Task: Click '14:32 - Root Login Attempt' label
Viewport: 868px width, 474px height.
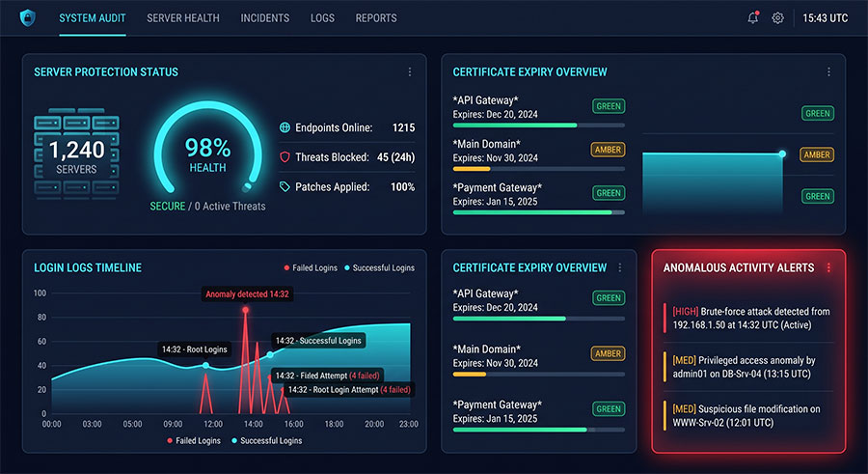Action: [x=349, y=390]
